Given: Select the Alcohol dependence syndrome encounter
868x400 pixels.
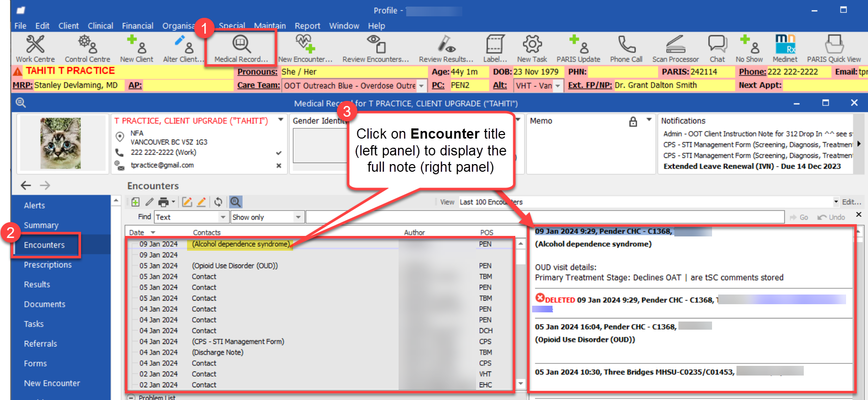Looking at the screenshot, I should pos(241,245).
